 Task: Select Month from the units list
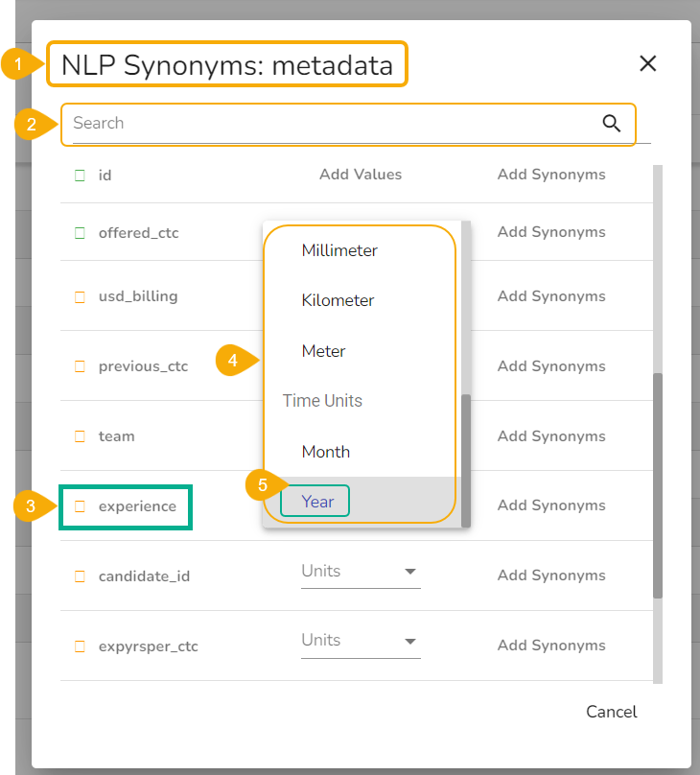pos(326,452)
